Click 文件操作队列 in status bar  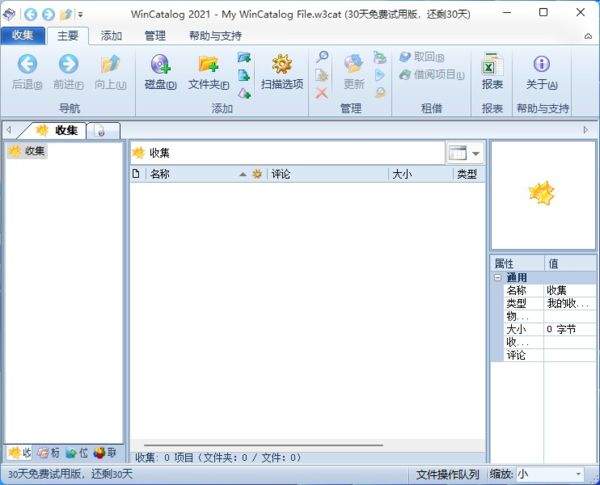point(448,475)
